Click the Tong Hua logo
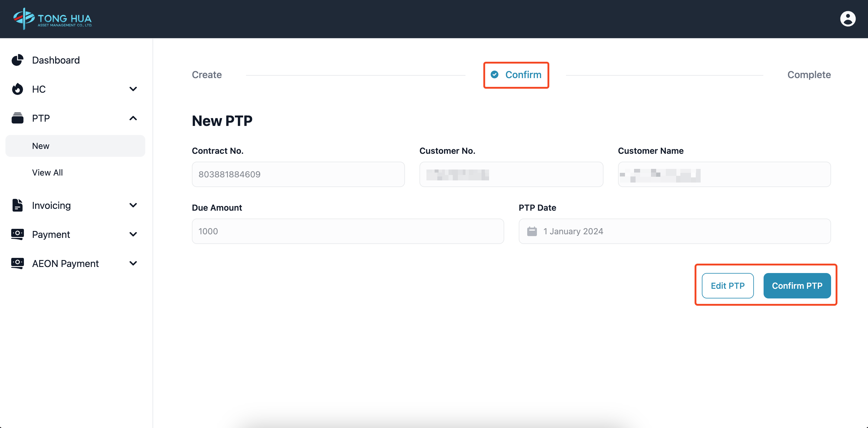Image resolution: width=868 pixels, height=428 pixels. pyautogui.click(x=53, y=19)
